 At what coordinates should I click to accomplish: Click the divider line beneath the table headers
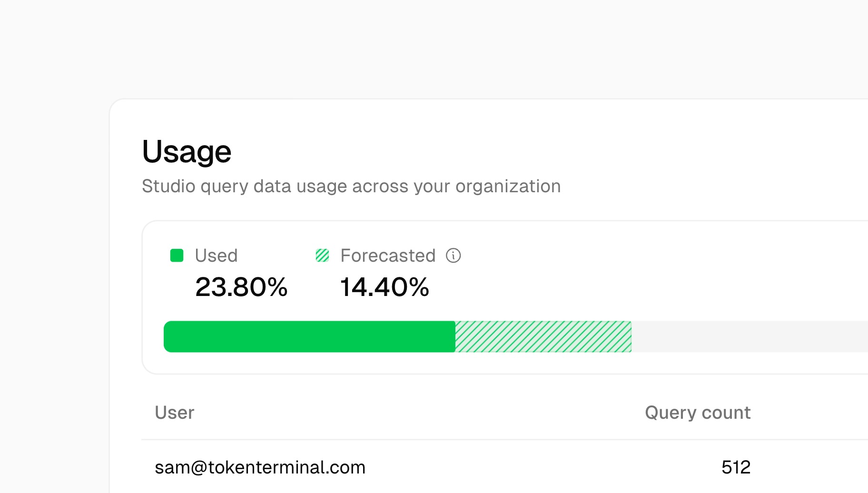tap(476, 439)
